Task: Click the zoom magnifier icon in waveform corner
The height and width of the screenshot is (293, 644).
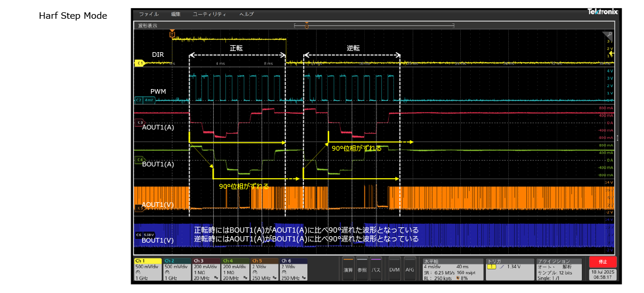Action: [608, 35]
